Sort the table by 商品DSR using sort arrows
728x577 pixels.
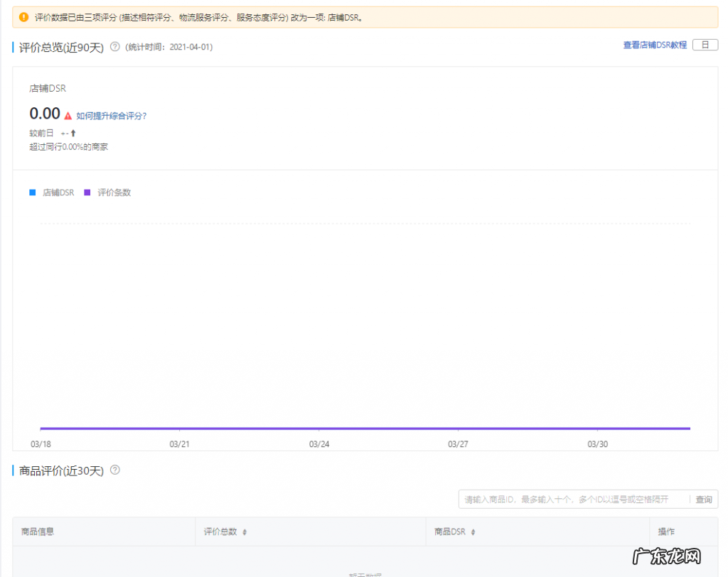coord(474,532)
